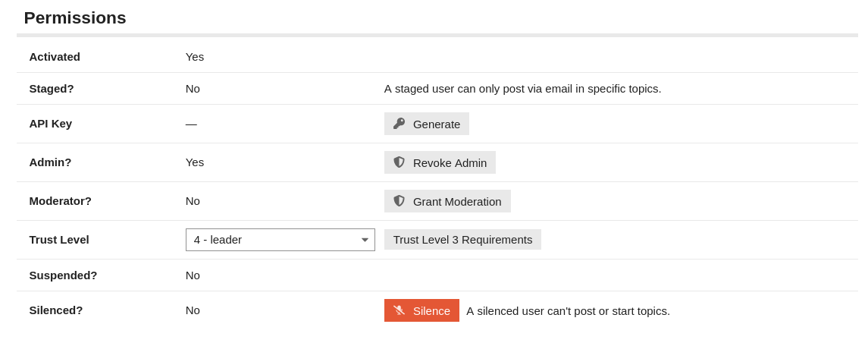Select the '4 - leader' trust level box

[x=273, y=240]
